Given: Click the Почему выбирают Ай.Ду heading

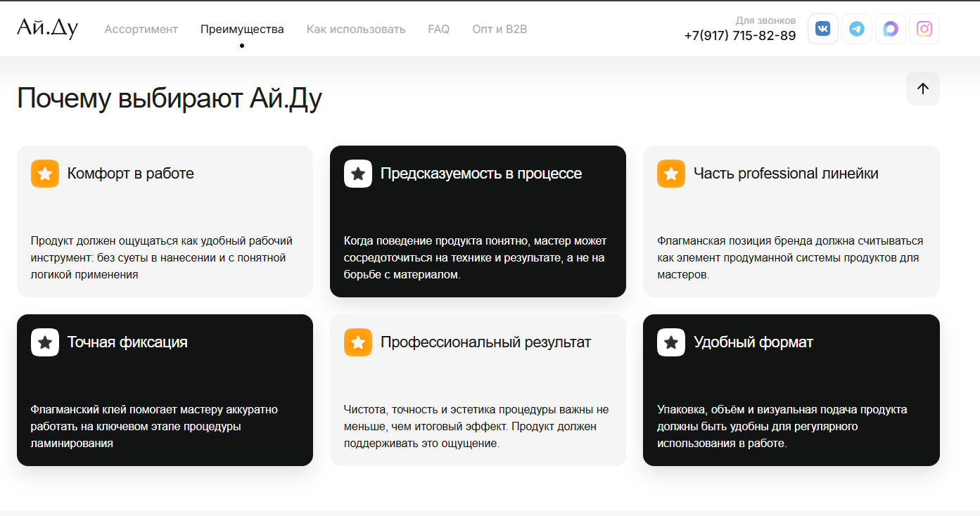Looking at the screenshot, I should pos(170,98).
